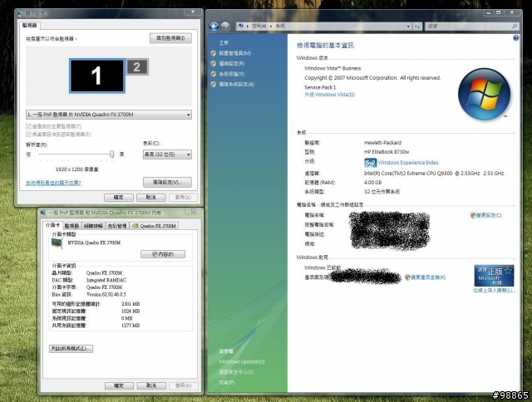The image size is (532, 402).
Task: Click the shield icon beside 變更設定(C)
Action: [473, 215]
